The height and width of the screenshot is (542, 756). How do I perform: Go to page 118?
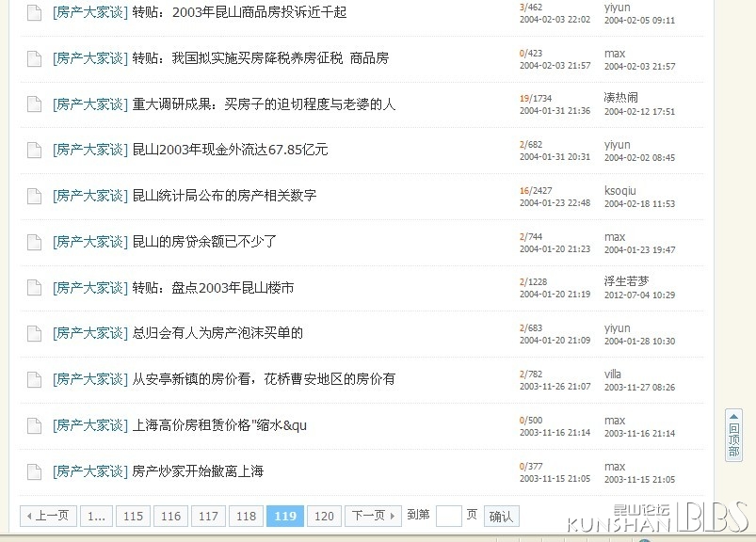point(246,516)
